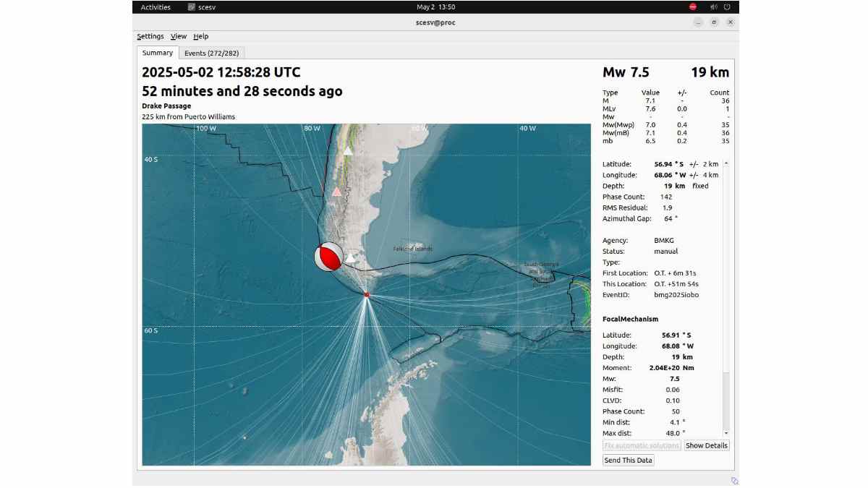Click the Misfit value 0.06
Viewport: 868px width, 488px height.
click(673, 390)
